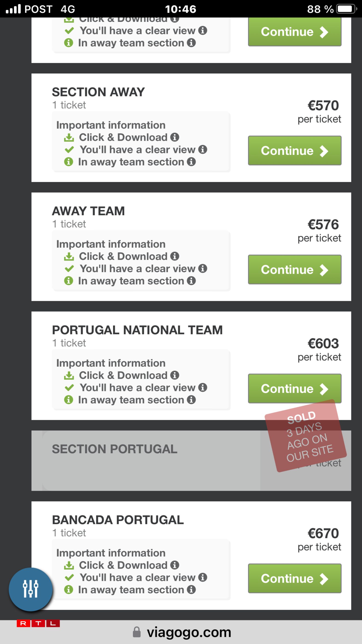The height and width of the screenshot is (644, 362).
Task: Tap info icon after Portugal National Team away section
Action: point(191,400)
